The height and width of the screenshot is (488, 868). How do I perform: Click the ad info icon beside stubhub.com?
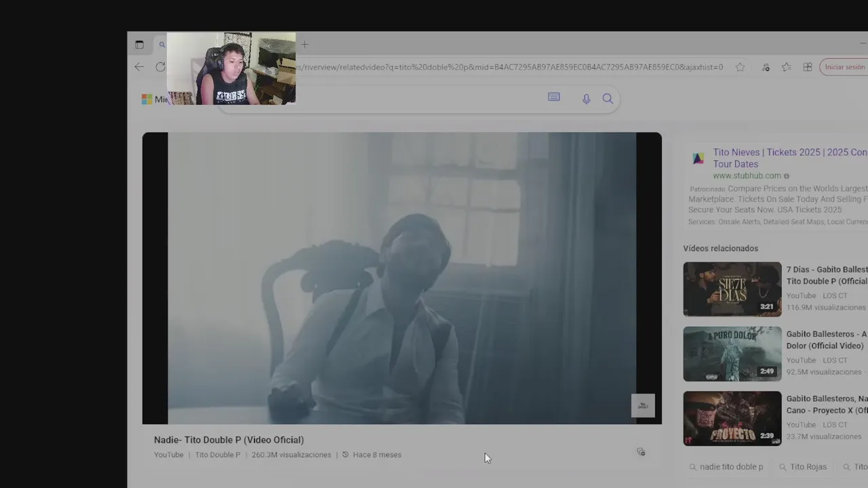click(x=787, y=176)
